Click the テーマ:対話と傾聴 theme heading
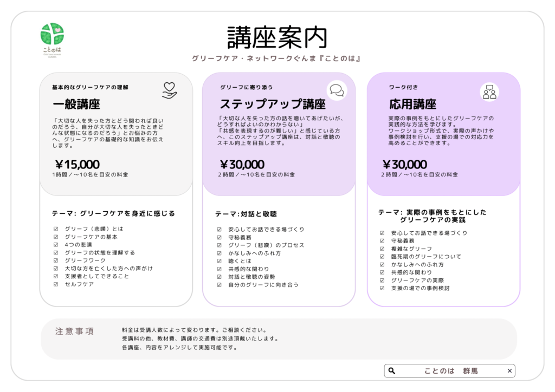The width and height of the screenshot is (555, 392). [246, 214]
